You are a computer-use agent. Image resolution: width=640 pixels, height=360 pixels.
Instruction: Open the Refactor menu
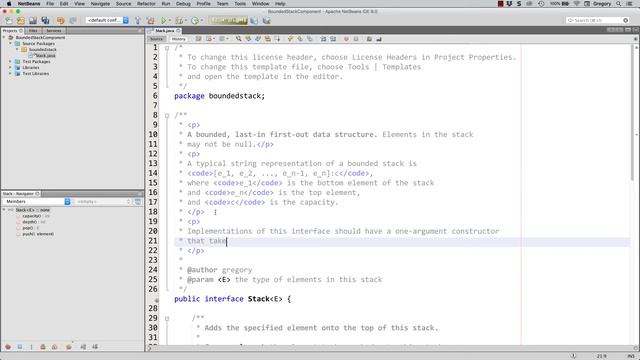(146, 4)
